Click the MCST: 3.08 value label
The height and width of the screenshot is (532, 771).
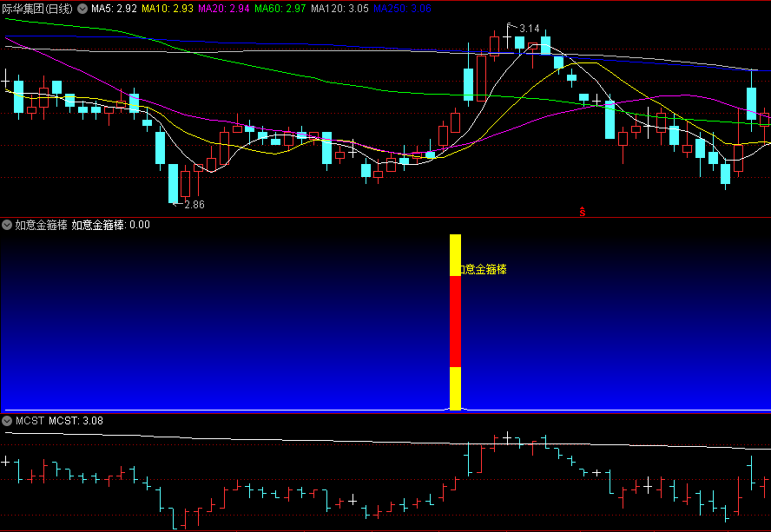pyautogui.click(x=76, y=421)
